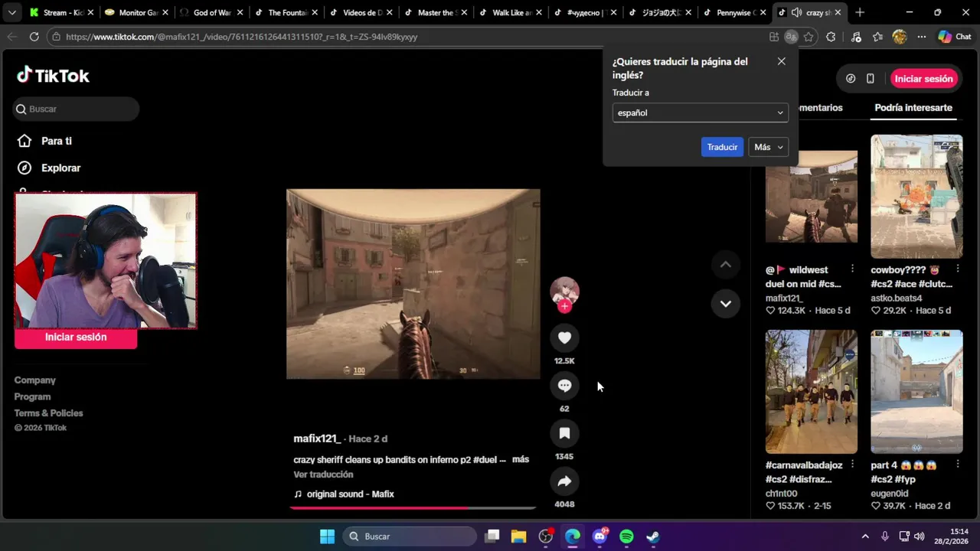Add page to favorites star icon
980x551 pixels.
[808, 37]
